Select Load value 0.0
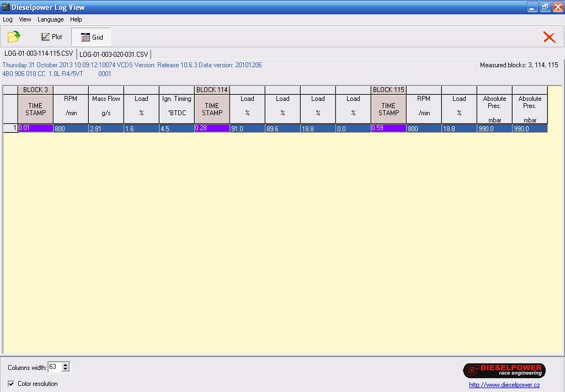565x392 pixels. coord(353,128)
